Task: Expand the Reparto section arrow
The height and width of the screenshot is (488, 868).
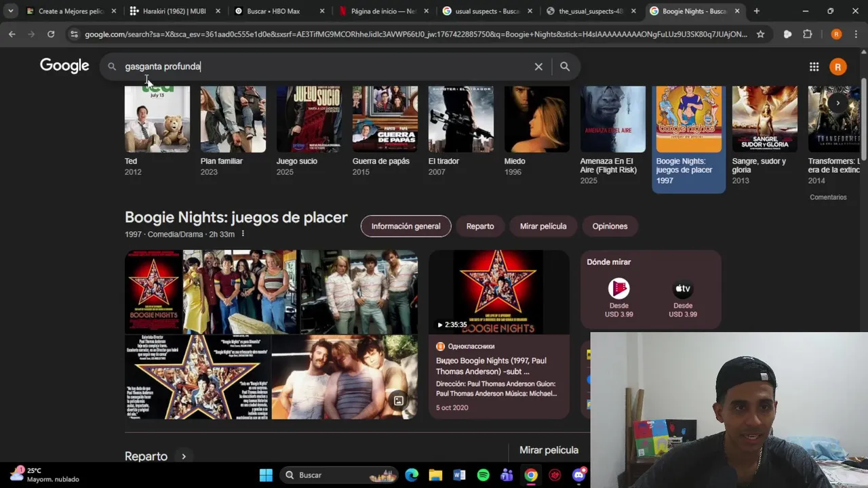Action: (x=183, y=457)
